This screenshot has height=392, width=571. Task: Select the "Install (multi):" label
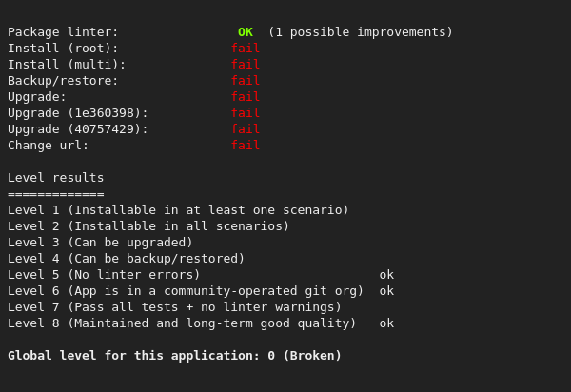point(67,65)
